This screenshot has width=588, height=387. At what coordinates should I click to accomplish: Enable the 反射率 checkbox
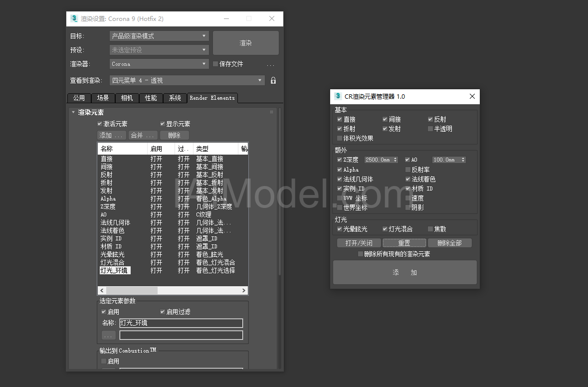click(x=408, y=170)
